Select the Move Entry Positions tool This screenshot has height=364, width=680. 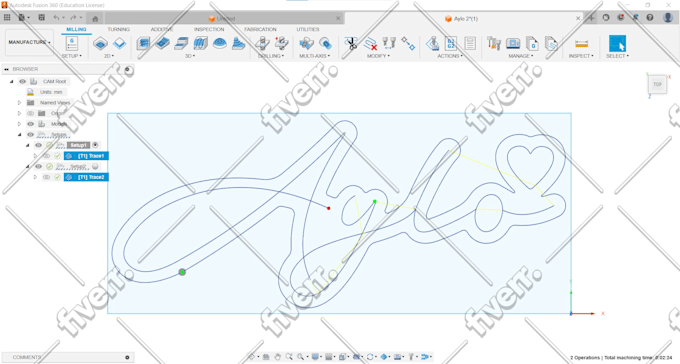408,43
